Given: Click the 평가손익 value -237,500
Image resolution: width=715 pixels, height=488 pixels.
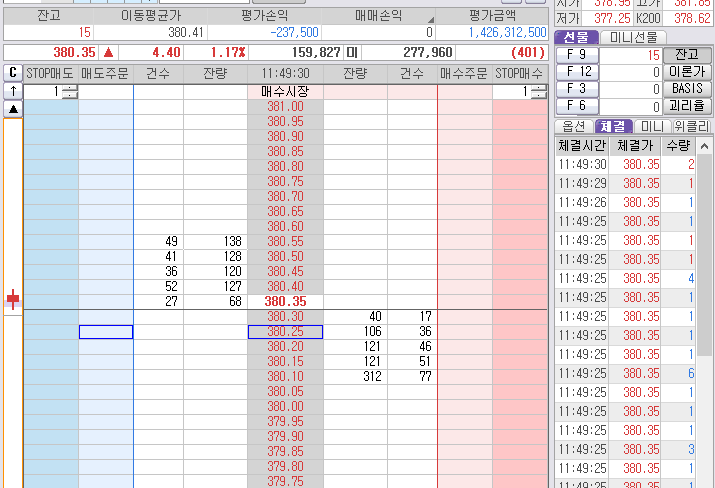Looking at the screenshot, I should (295, 32).
